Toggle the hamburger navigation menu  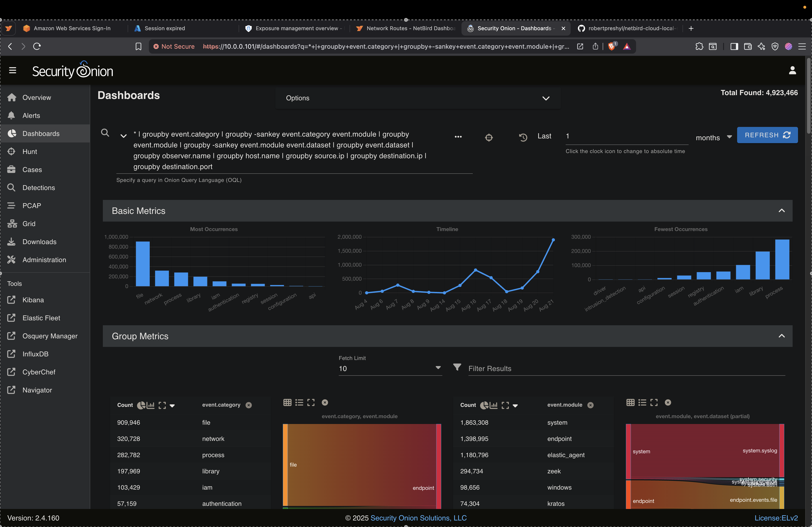(x=13, y=71)
